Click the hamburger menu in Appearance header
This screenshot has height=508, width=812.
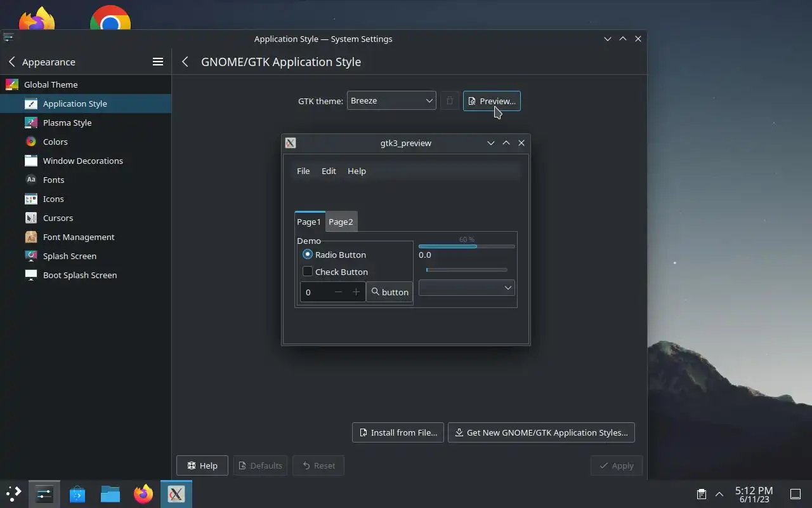pos(158,62)
